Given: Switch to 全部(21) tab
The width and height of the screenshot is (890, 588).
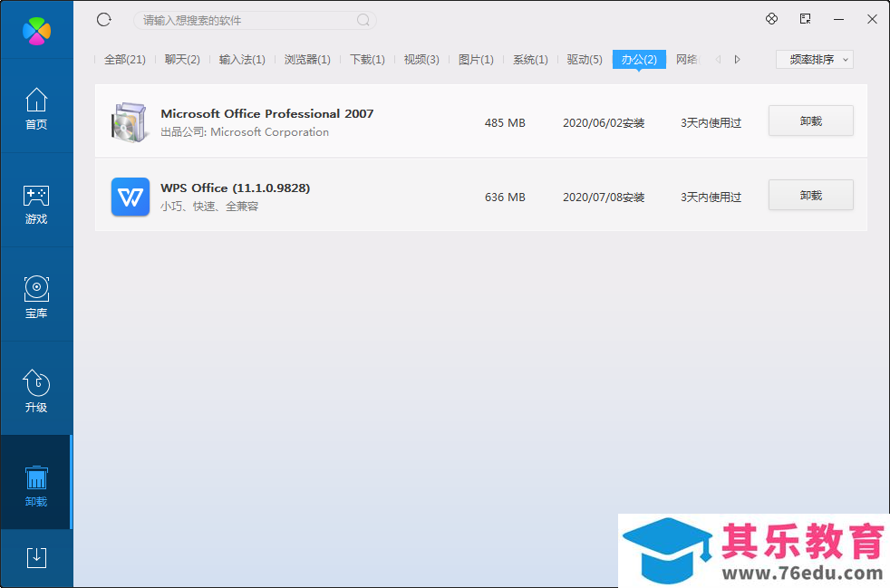Looking at the screenshot, I should (125, 60).
